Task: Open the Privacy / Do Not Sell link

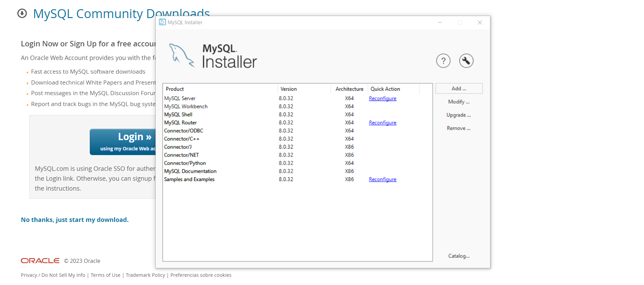Action: click(x=53, y=275)
